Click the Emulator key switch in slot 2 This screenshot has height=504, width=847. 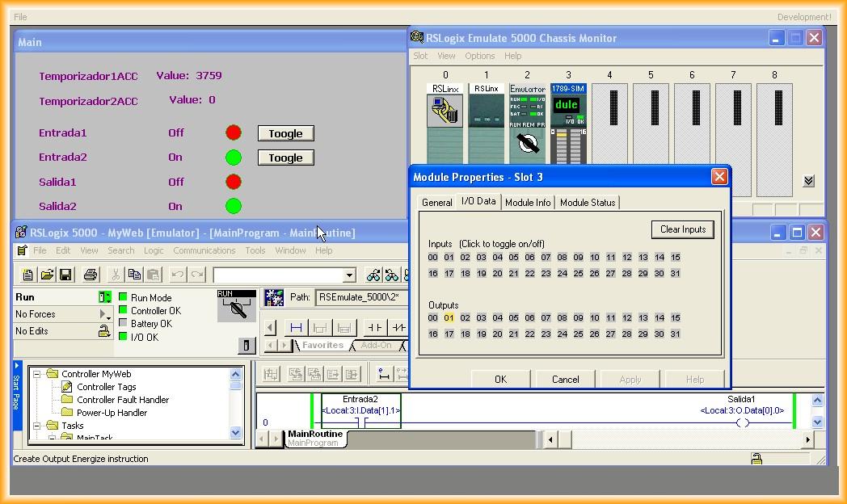(527, 144)
